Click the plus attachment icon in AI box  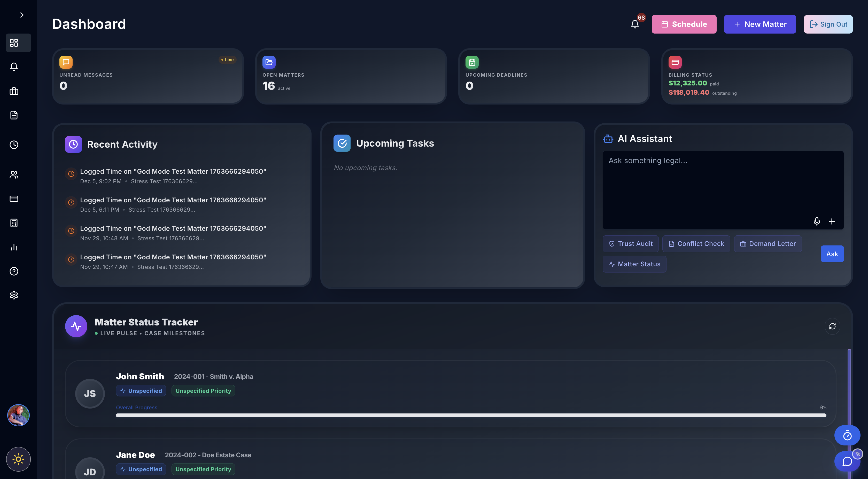pos(832,221)
